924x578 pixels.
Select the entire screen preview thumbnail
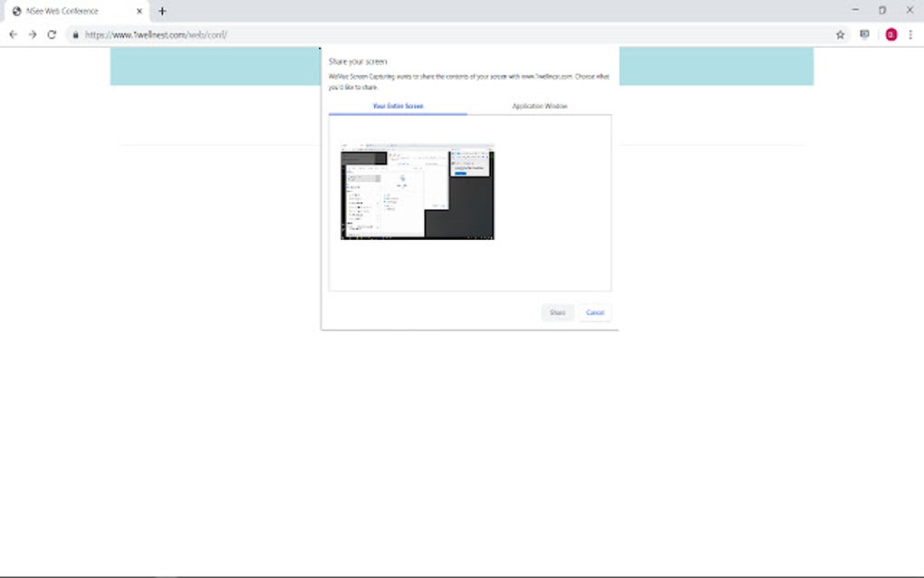tap(417, 190)
